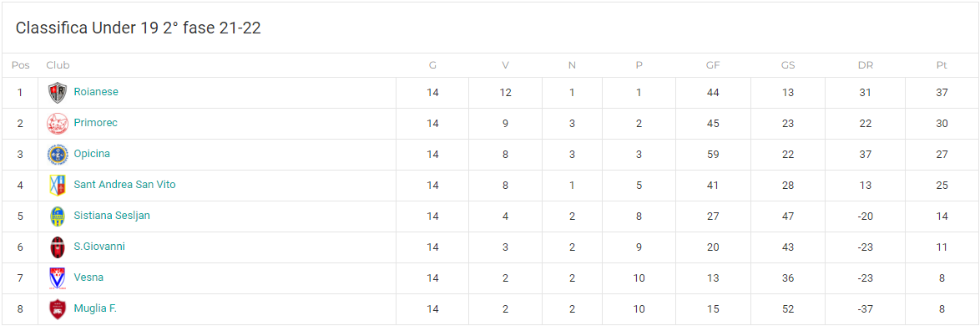This screenshot has width=980, height=326.
Task: Open the S.Giovanni team link
Action: (x=99, y=247)
